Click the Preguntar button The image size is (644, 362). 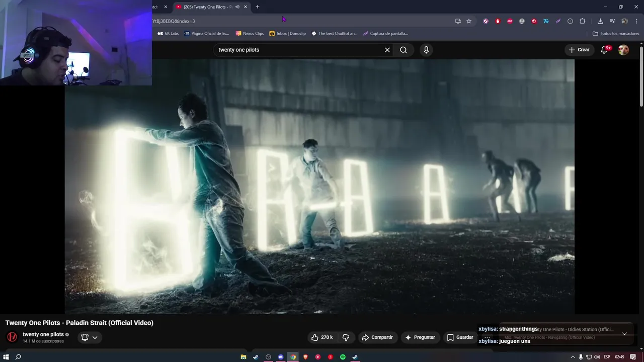coord(420,337)
